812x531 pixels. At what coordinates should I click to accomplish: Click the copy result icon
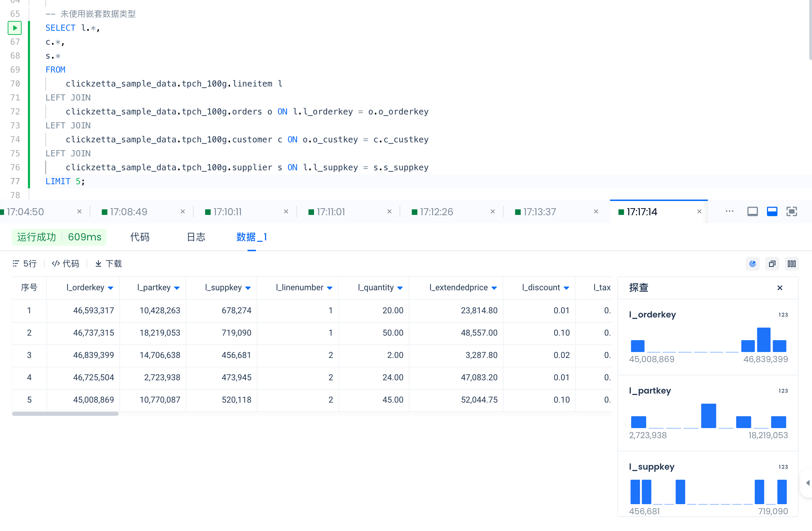point(772,264)
